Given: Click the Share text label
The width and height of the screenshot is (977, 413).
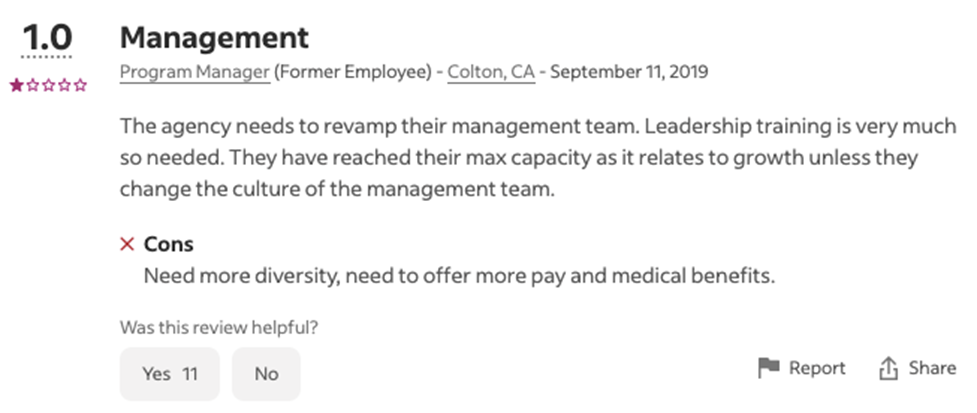Looking at the screenshot, I should (932, 368).
